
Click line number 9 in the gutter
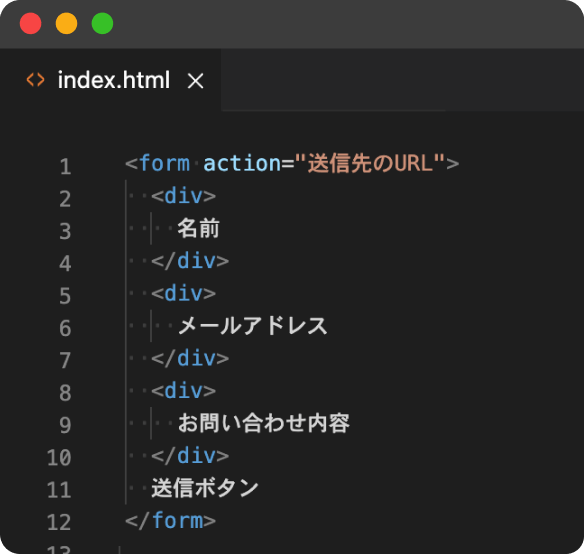pyautogui.click(x=65, y=425)
